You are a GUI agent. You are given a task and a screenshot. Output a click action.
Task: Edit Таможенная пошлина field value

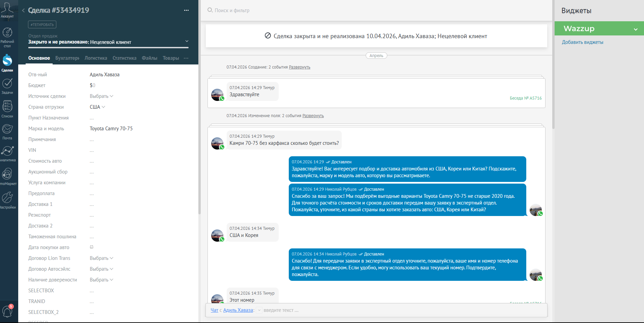point(92,237)
